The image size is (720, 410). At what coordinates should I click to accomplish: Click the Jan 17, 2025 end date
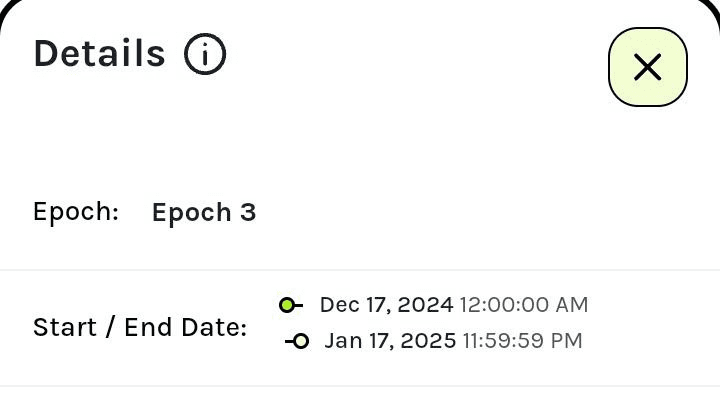coord(390,341)
